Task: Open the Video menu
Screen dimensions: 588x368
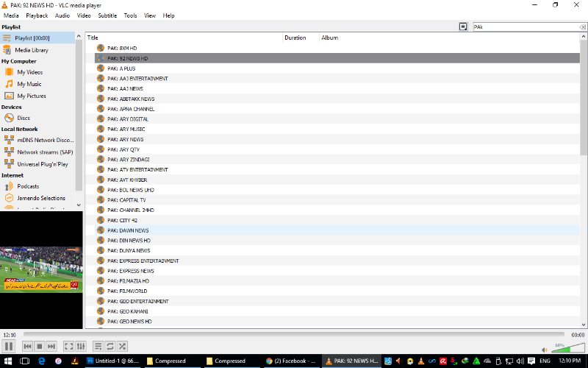Action: (x=84, y=15)
